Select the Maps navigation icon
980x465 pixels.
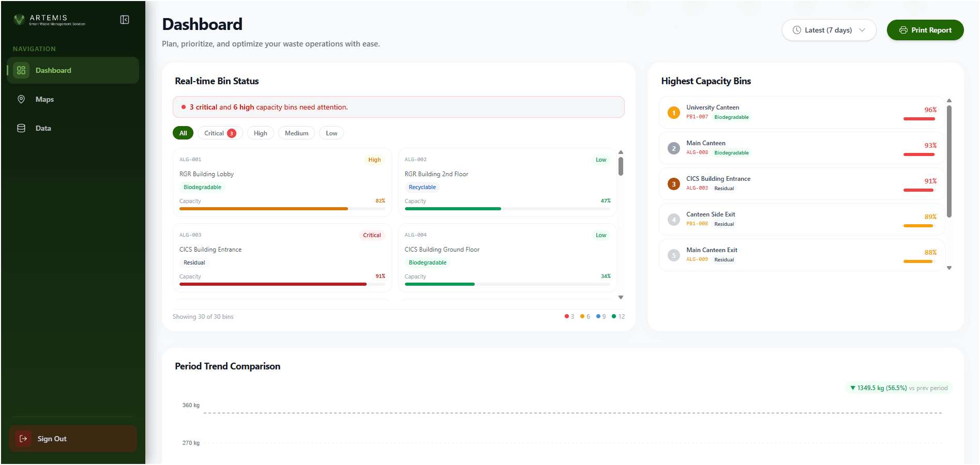coord(21,99)
